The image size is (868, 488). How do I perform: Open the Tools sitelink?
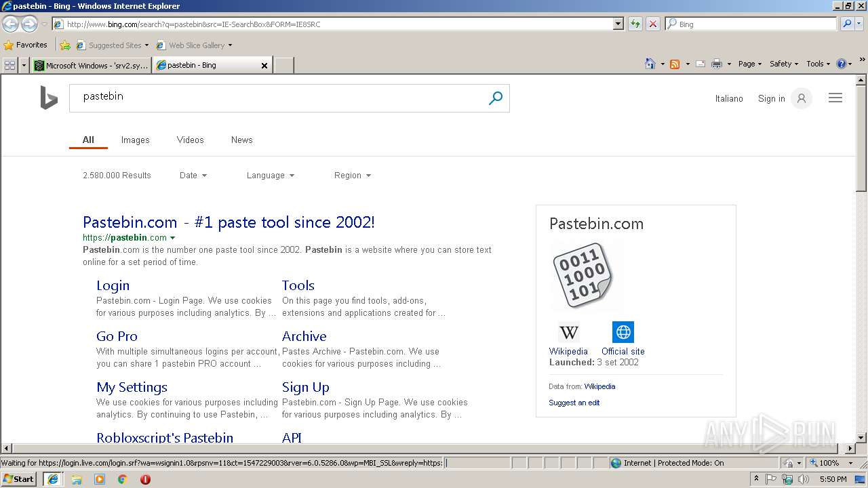[x=298, y=285]
